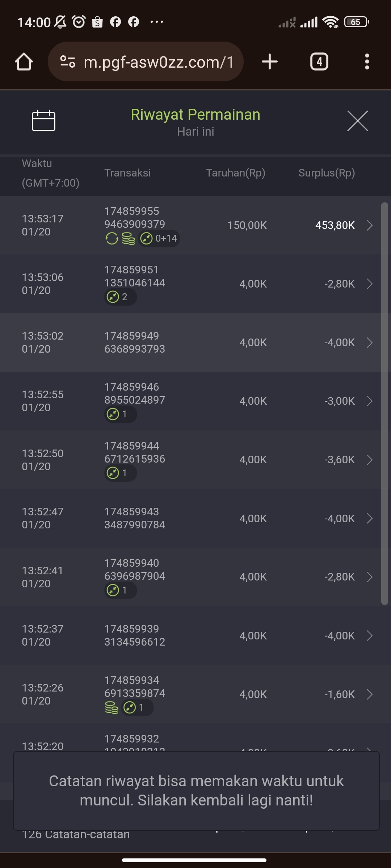Tap the respin circular arrow icon

click(112, 239)
